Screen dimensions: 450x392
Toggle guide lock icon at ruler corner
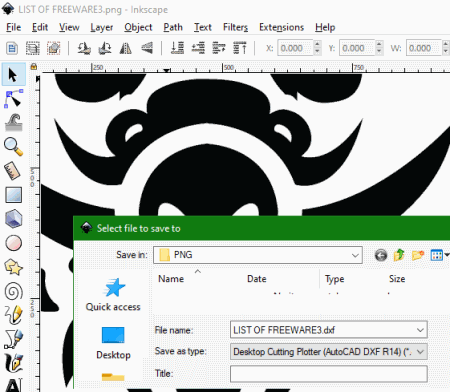[34, 67]
